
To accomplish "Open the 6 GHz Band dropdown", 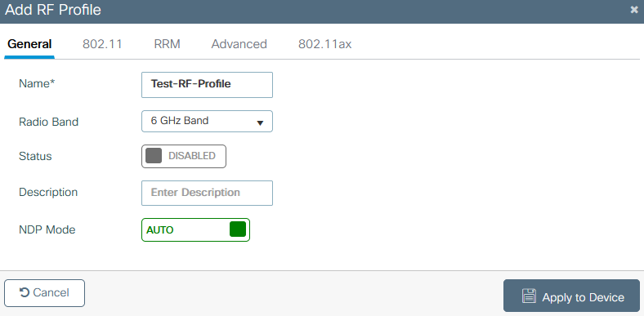I will point(207,121).
